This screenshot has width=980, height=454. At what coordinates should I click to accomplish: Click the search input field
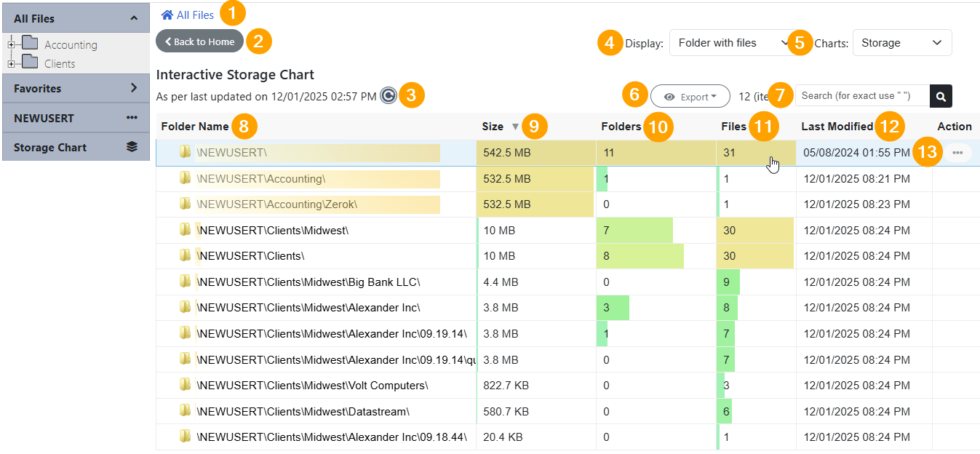(861, 96)
